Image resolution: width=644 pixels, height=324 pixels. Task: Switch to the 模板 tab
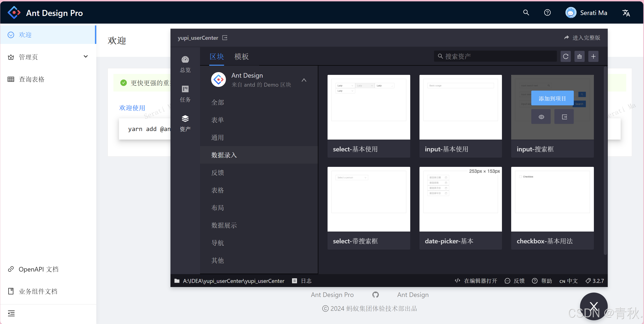[x=241, y=57]
